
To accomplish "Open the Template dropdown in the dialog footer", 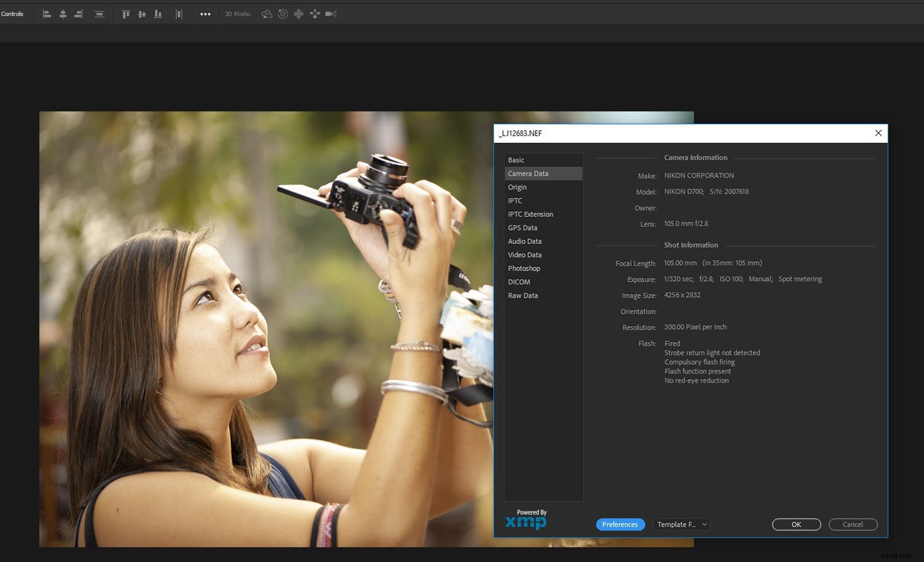I will [x=681, y=524].
